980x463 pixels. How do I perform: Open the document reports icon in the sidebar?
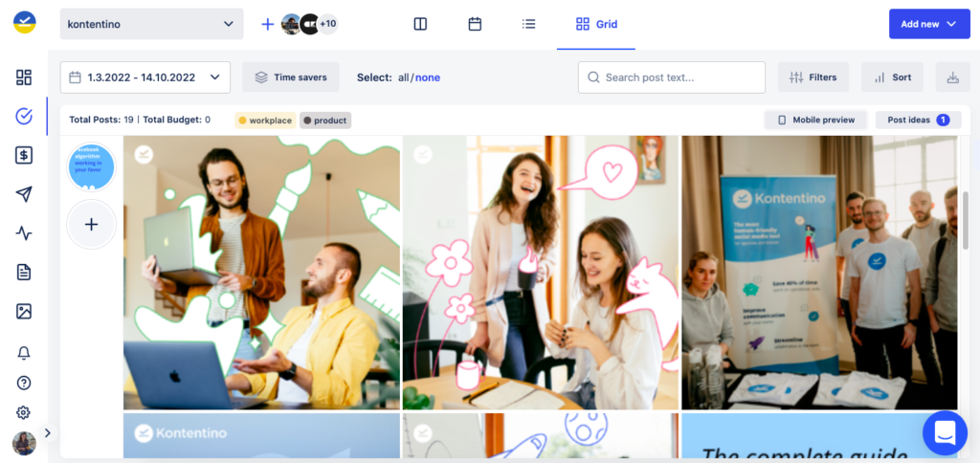pos(24,273)
